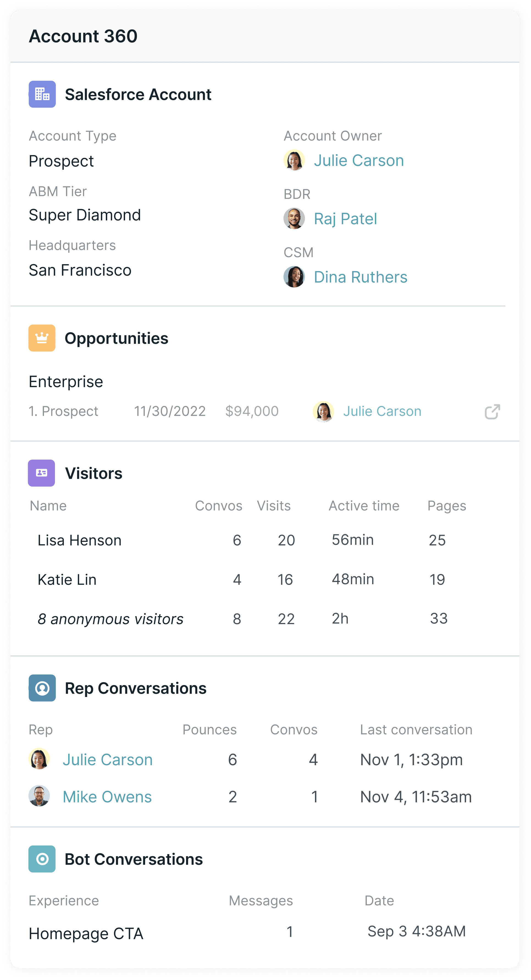This screenshot has width=531, height=980.
Task: Click Raj Patel's avatar photo
Action: (x=294, y=218)
